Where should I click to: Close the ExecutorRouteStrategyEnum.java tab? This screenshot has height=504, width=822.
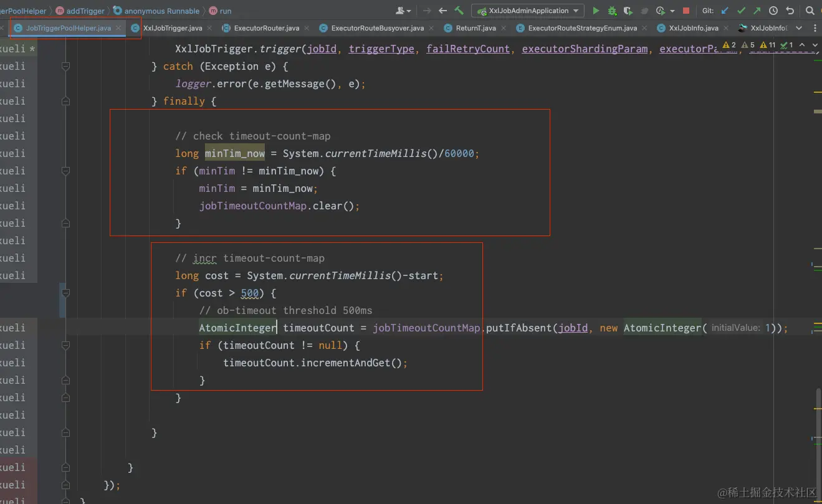[x=644, y=28]
